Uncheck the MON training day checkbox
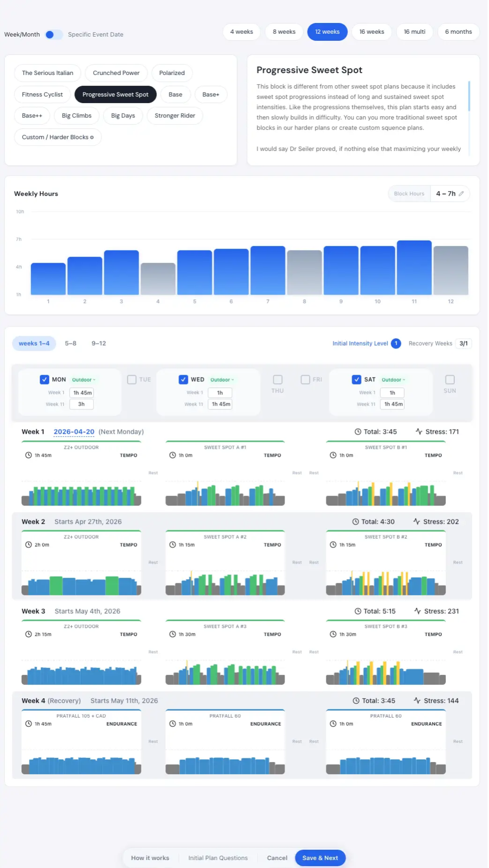This screenshot has height=868, width=489. coord(45,379)
